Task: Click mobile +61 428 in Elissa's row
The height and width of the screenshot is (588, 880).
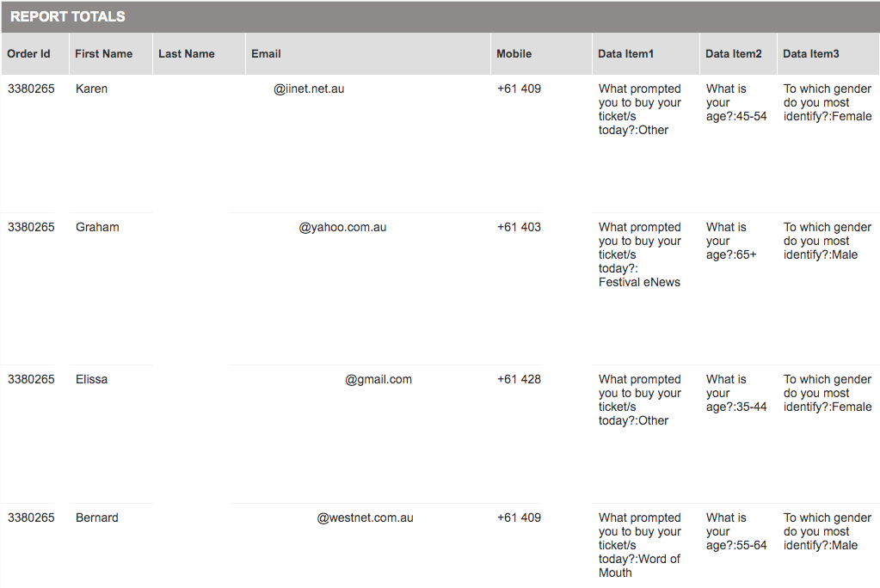Action: (x=519, y=379)
